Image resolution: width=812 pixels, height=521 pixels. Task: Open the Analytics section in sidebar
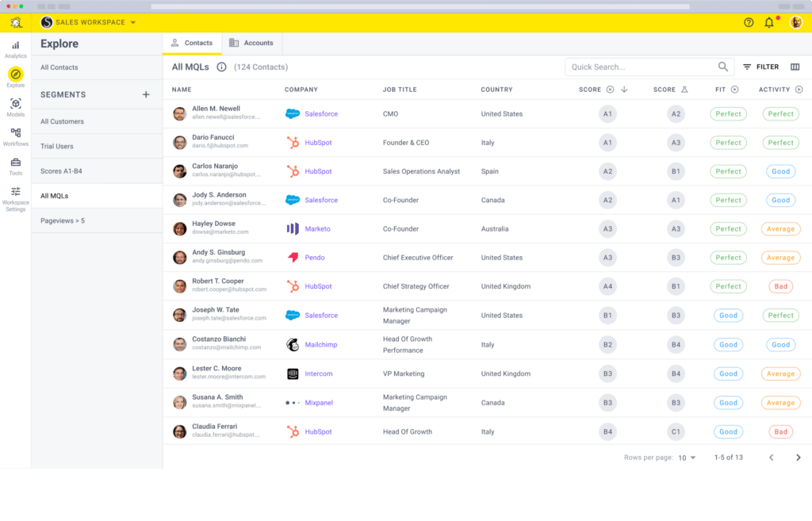click(16, 50)
